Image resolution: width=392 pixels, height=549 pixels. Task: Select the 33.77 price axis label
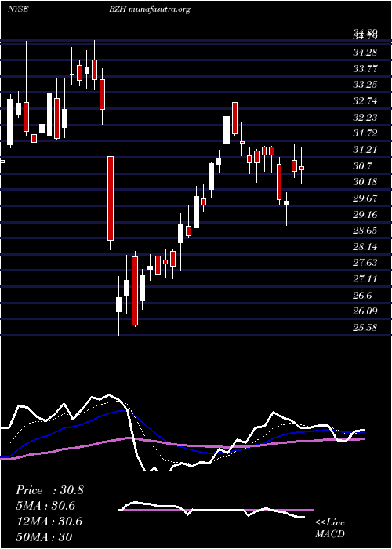click(365, 69)
